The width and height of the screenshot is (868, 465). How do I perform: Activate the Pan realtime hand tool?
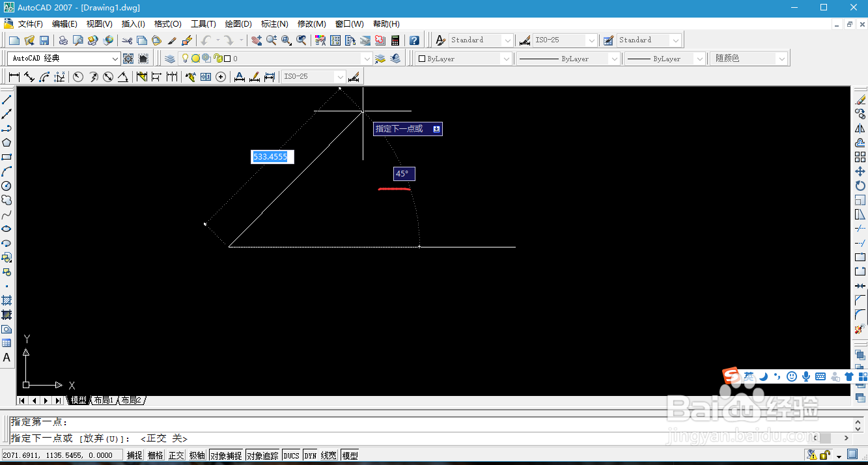(x=257, y=40)
